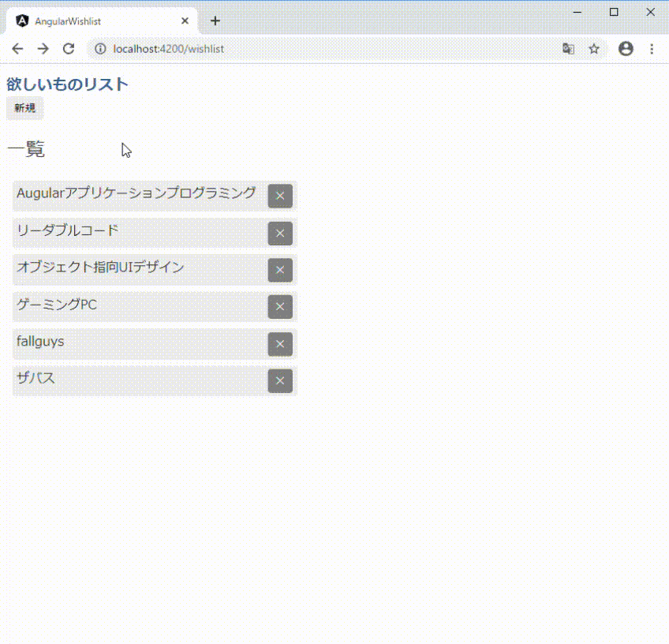The width and height of the screenshot is (669, 644).
Task: Bookmark this page with the star icon
Action: pyautogui.click(x=594, y=49)
